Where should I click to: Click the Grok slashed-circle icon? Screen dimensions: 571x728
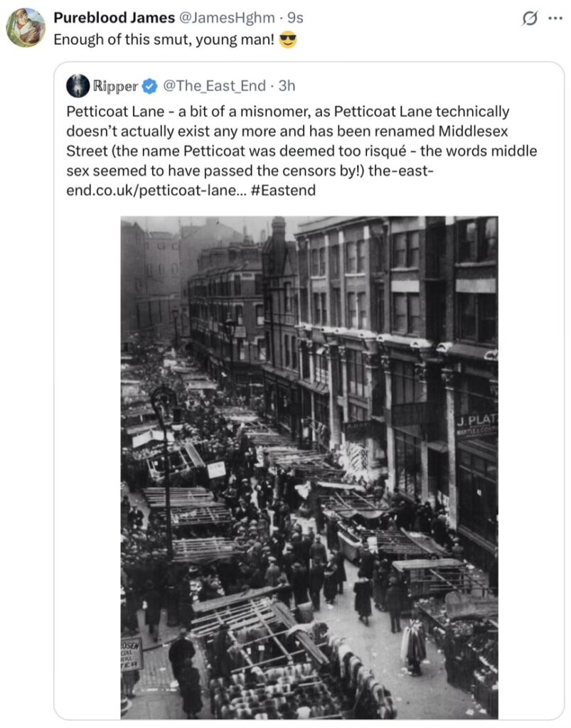click(530, 18)
